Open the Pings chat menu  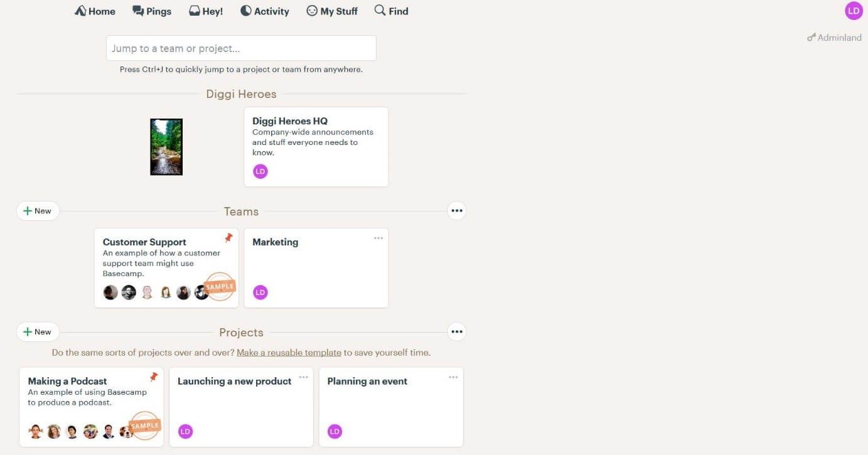(152, 11)
